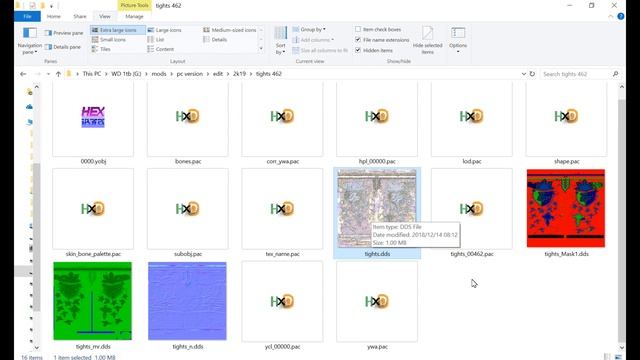Toggle the Details pane
Viewport: 640px width, 360px height.
(x=63, y=47)
